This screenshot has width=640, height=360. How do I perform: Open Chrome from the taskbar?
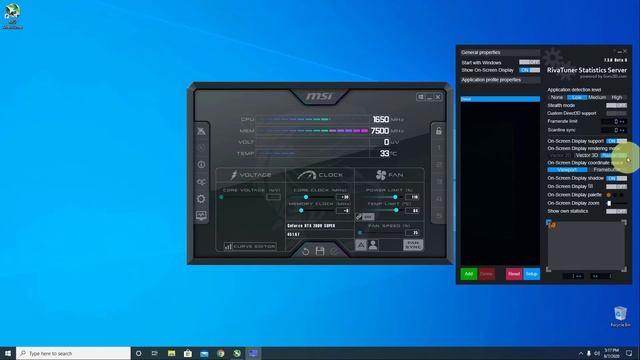pyautogui.click(x=221, y=353)
